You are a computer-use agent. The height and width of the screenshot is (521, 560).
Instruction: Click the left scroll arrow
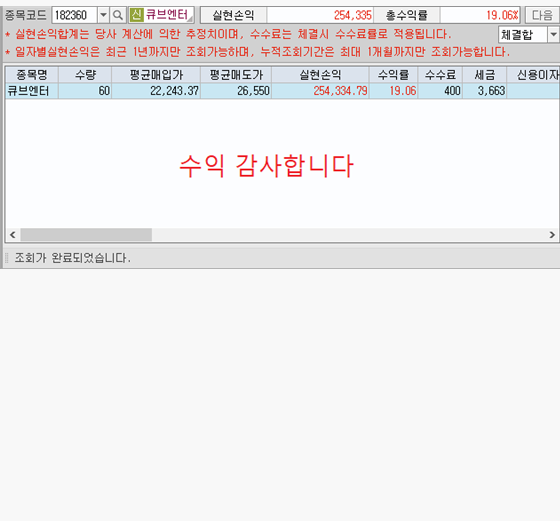[12, 235]
